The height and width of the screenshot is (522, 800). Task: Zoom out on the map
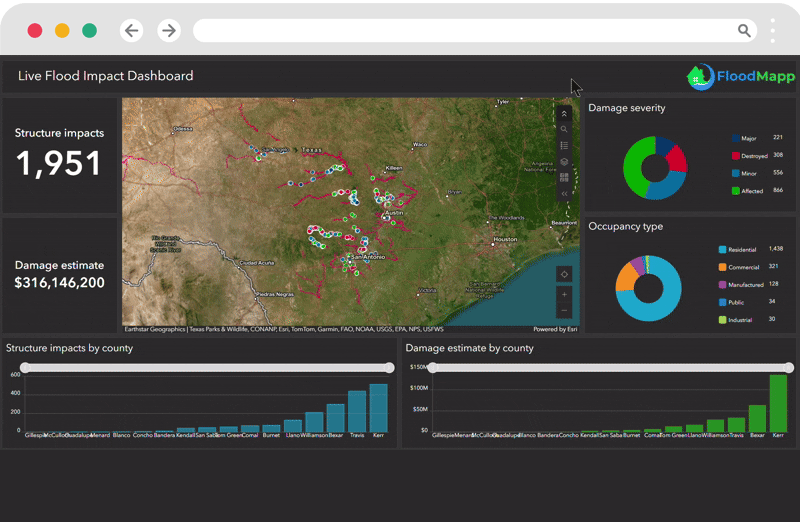coord(564,310)
